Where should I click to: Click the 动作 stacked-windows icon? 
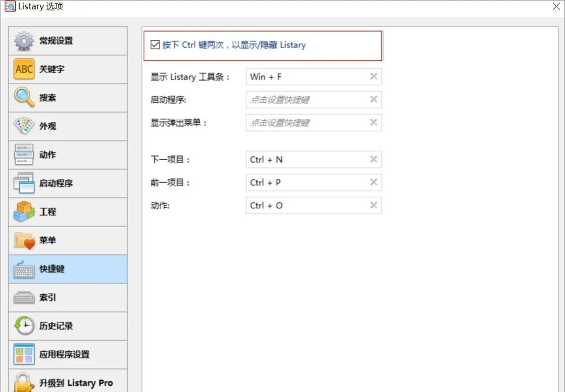pos(23,154)
